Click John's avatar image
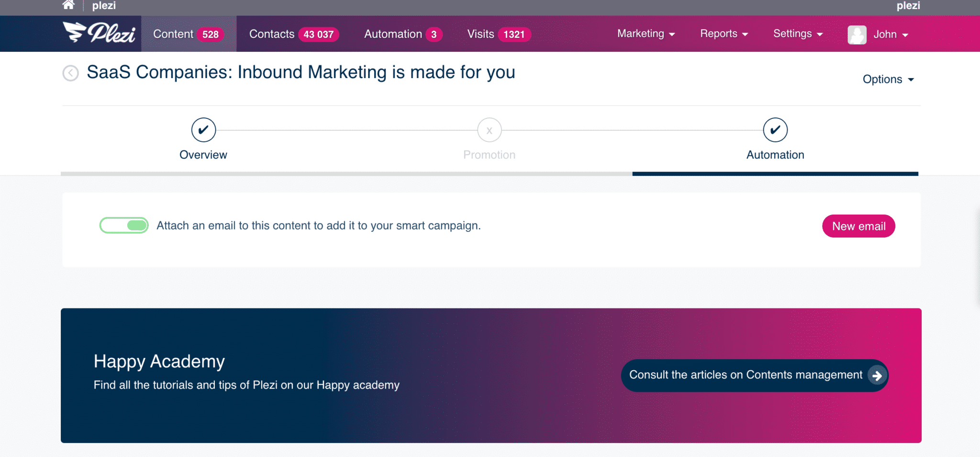This screenshot has height=457, width=980. (857, 34)
